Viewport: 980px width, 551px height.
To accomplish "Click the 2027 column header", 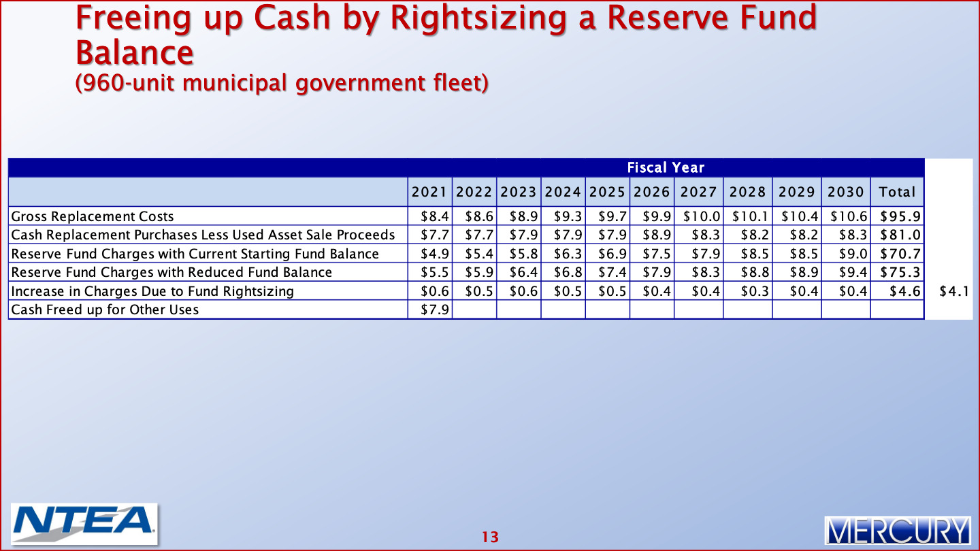I will pos(698,192).
